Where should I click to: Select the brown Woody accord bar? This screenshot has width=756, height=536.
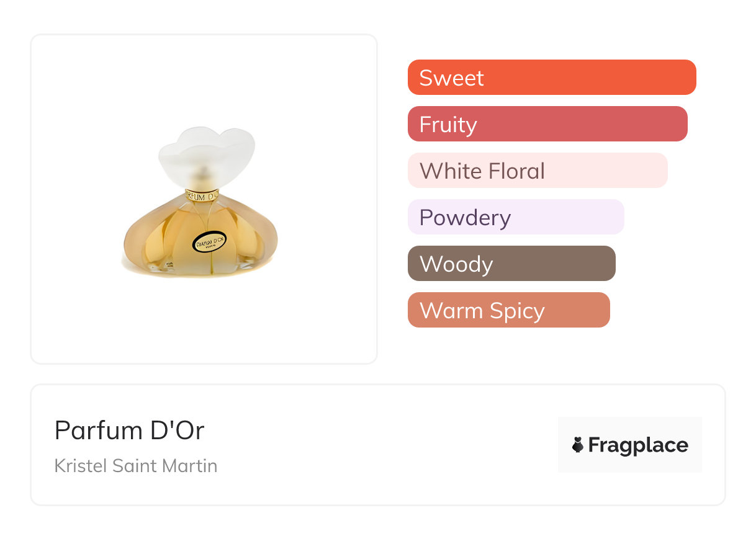pos(511,264)
